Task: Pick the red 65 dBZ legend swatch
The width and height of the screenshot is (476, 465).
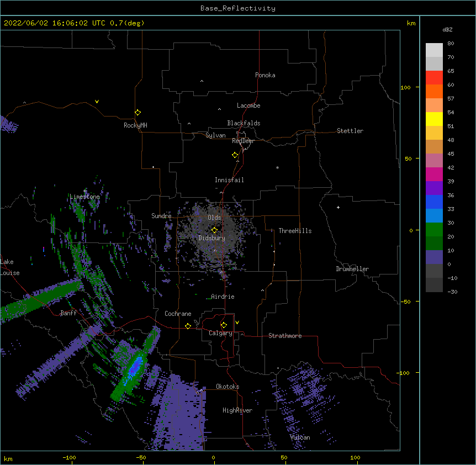Action: [434, 78]
